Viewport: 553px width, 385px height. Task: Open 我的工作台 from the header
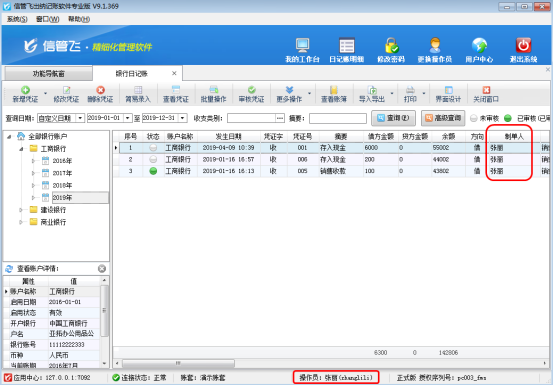coord(302,50)
